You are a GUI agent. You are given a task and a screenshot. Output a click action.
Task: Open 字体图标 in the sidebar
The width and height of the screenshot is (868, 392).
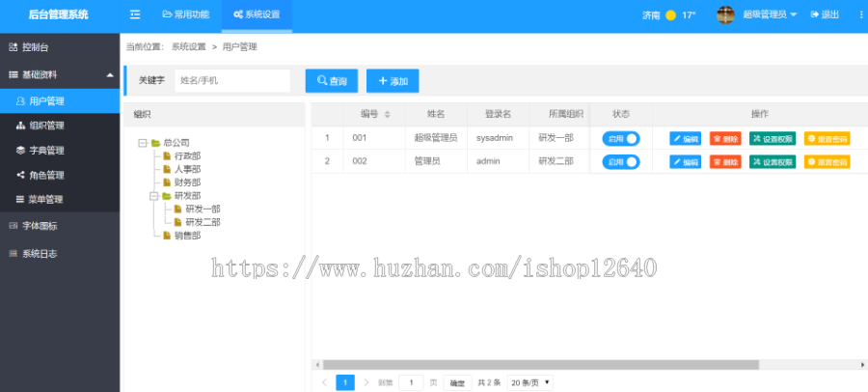[x=39, y=226]
